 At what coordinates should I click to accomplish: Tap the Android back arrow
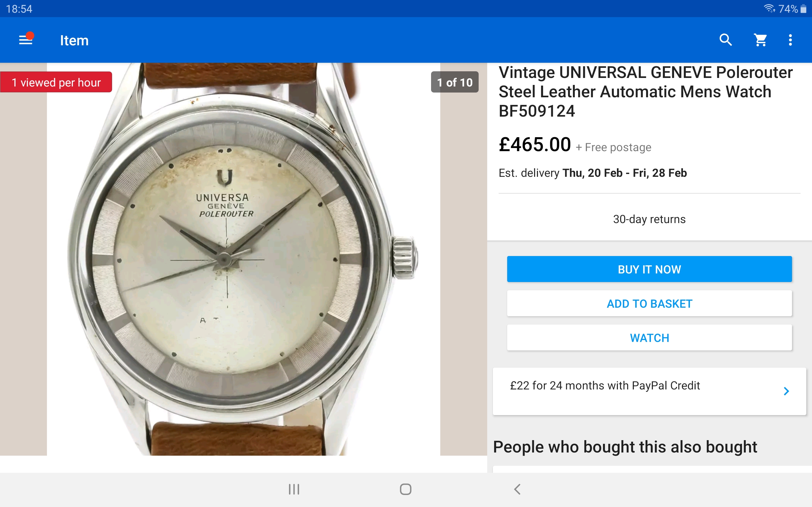pyautogui.click(x=517, y=489)
